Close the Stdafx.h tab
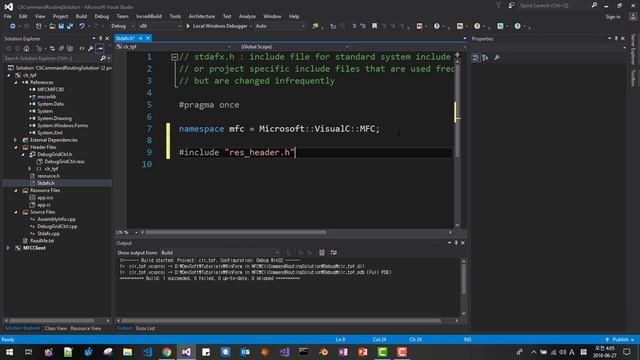 [x=148, y=38]
